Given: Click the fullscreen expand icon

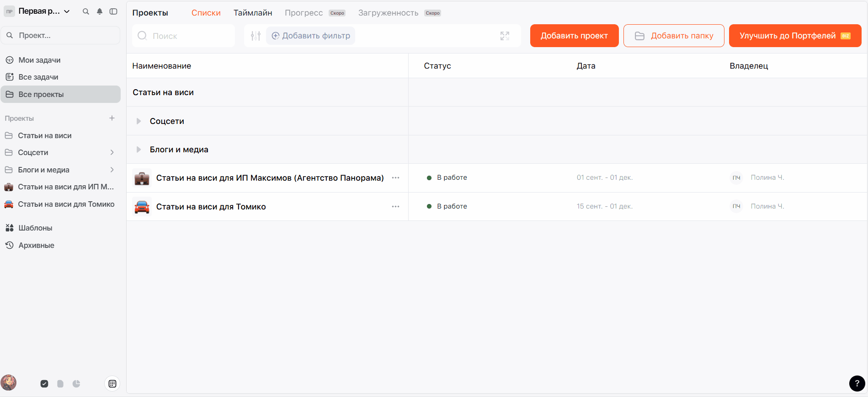Looking at the screenshot, I should click(x=505, y=36).
